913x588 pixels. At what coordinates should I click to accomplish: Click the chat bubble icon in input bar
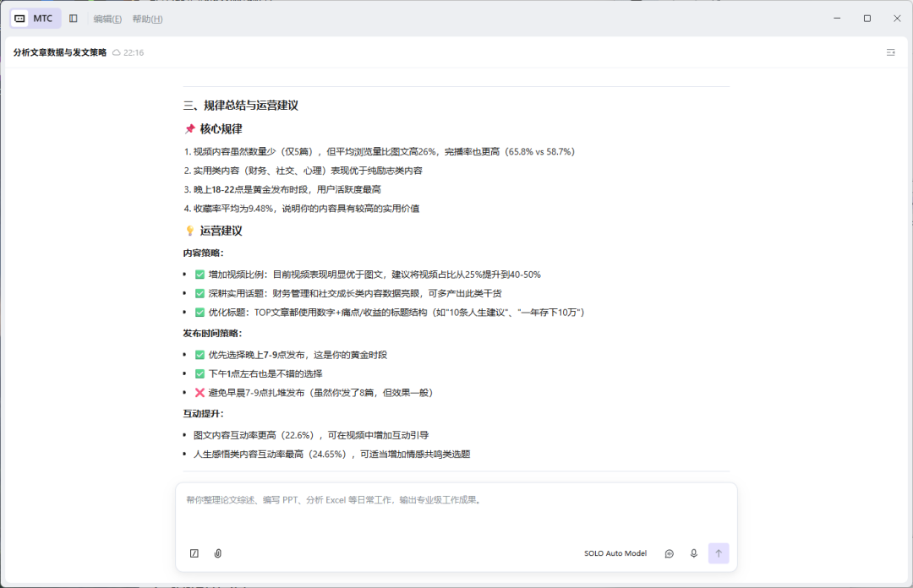coord(669,553)
